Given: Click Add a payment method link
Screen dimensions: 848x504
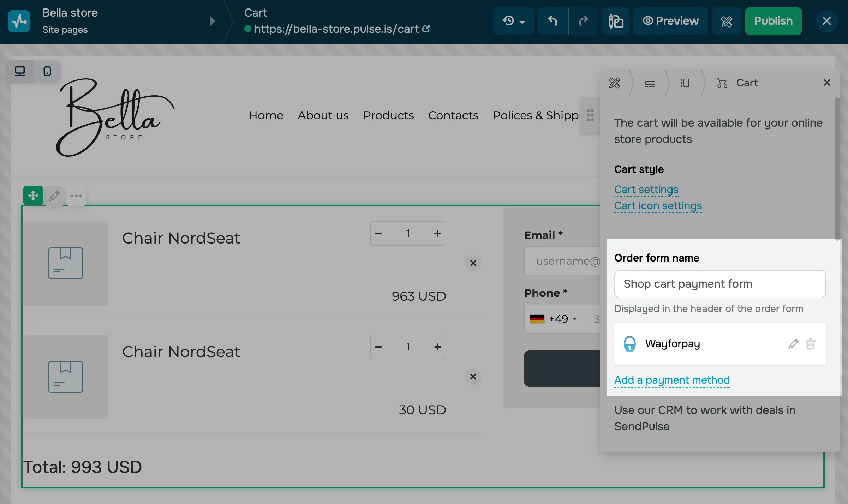Looking at the screenshot, I should pyautogui.click(x=672, y=380).
